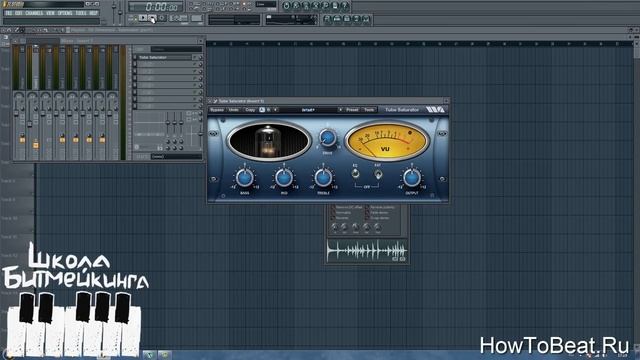Open the HELP menu

93,13
